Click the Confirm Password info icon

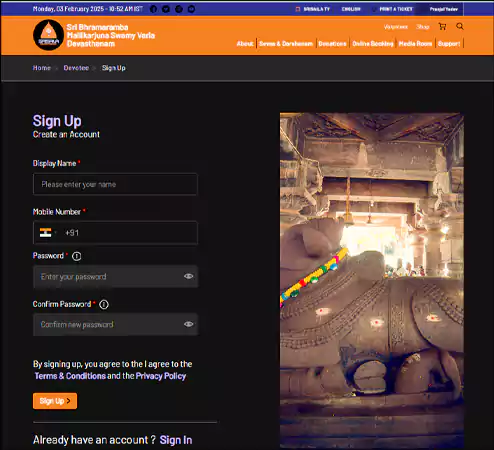point(104,304)
